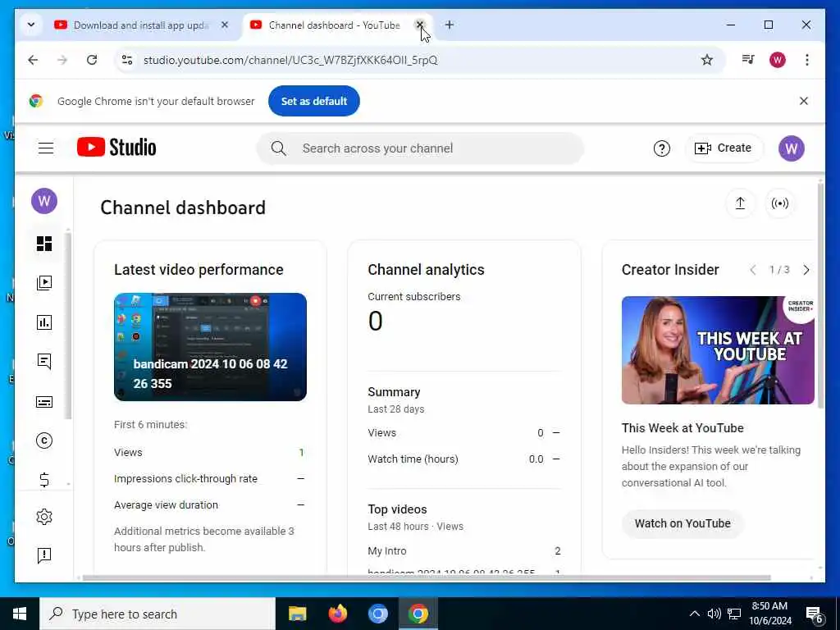Open the Chrome three-dot menu
Viewport: 840px width, 630px height.
click(807, 60)
